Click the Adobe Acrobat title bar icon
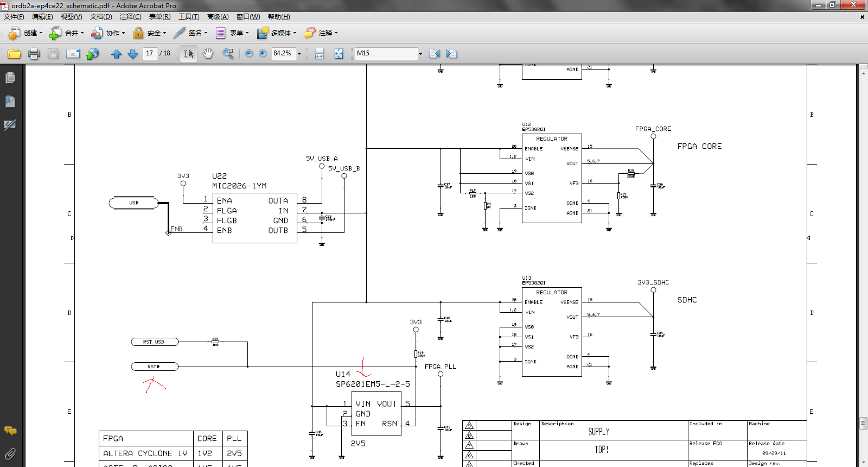 pyautogui.click(x=5, y=5)
